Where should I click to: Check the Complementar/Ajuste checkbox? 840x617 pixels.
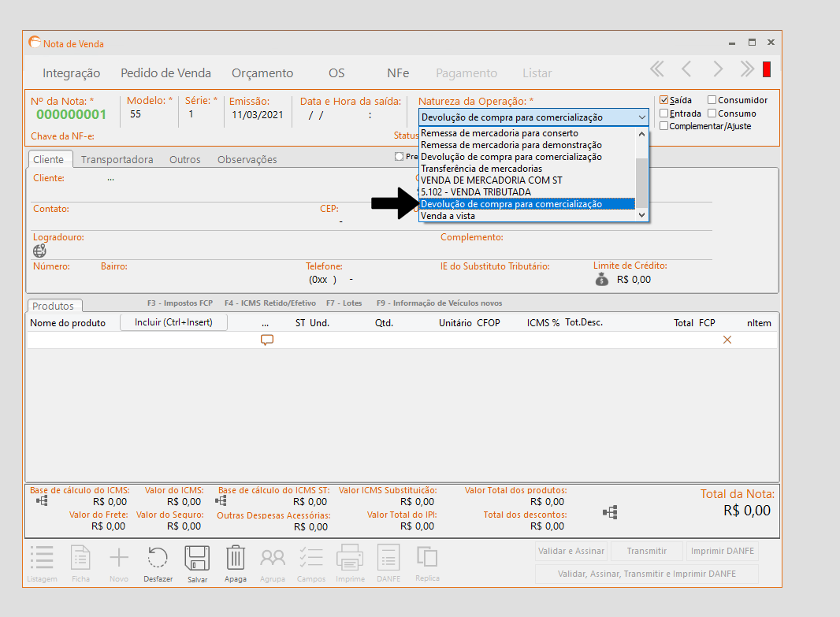point(664,126)
